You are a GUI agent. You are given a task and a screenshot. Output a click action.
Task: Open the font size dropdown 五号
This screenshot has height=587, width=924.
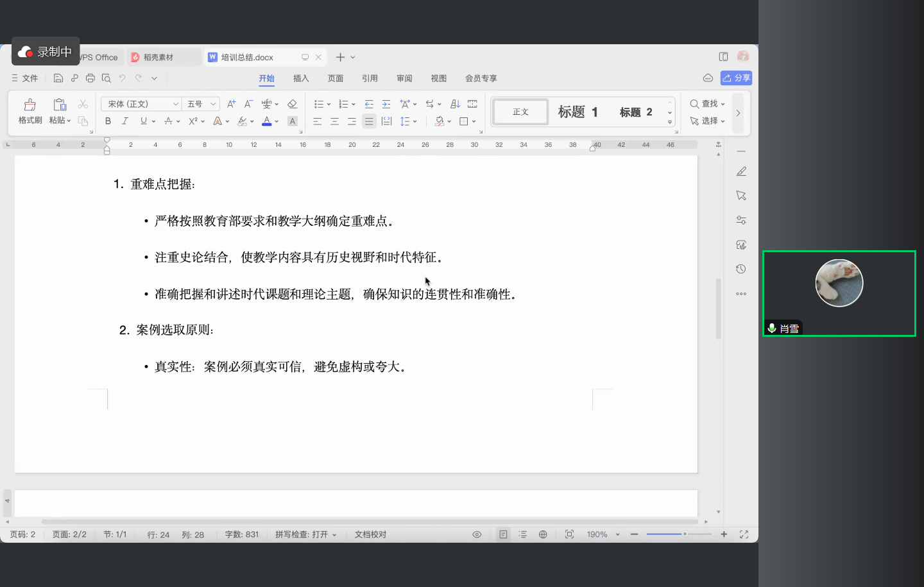(x=201, y=104)
